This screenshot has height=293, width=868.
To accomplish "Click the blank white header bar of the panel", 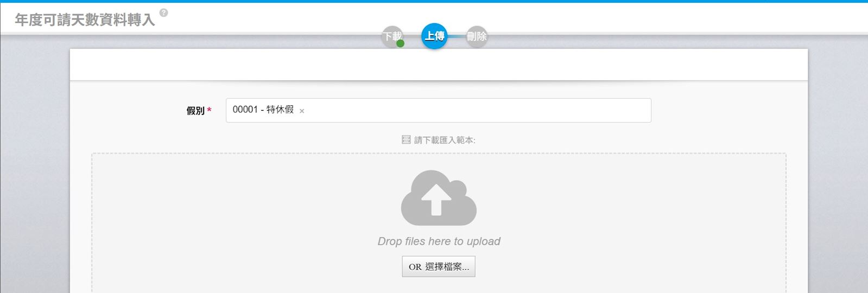I will [439, 65].
